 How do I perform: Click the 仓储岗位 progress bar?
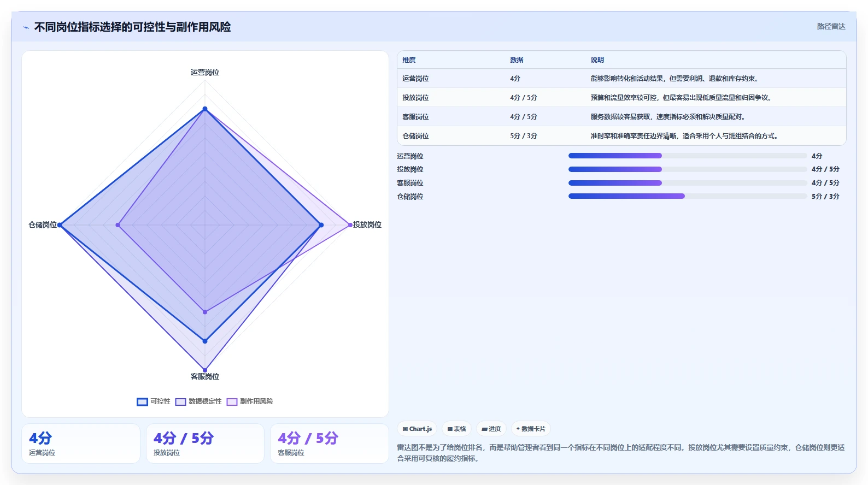(x=688, y=196)
